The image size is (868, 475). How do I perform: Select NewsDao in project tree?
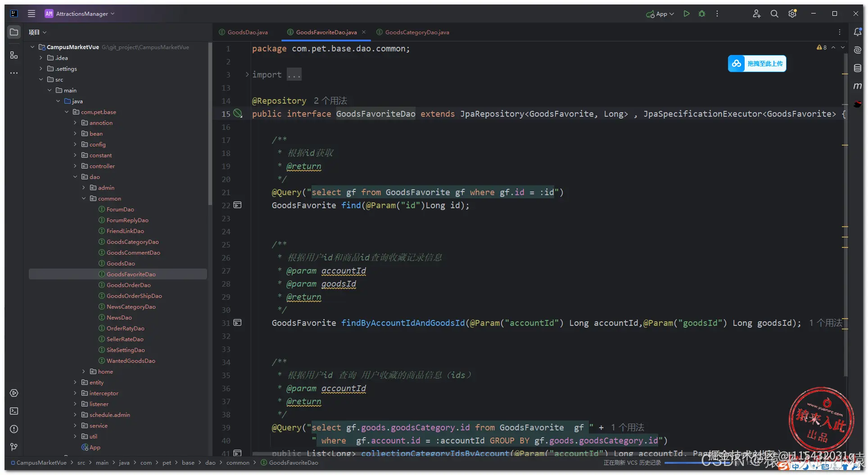click(119, 317)
